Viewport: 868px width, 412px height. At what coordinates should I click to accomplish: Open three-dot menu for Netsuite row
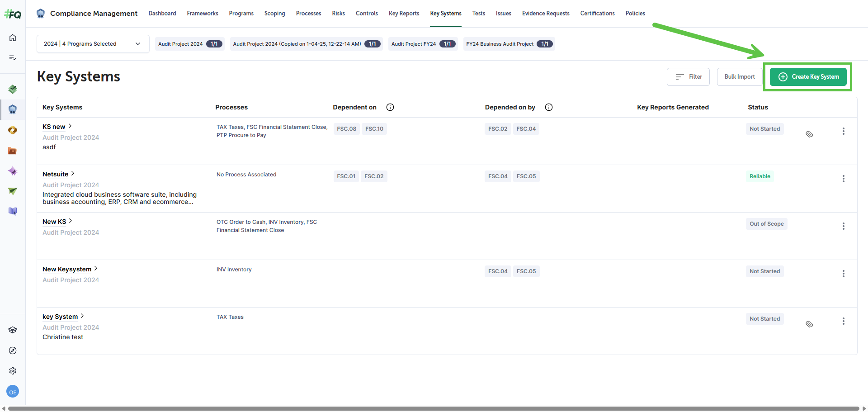pos(843,179)
